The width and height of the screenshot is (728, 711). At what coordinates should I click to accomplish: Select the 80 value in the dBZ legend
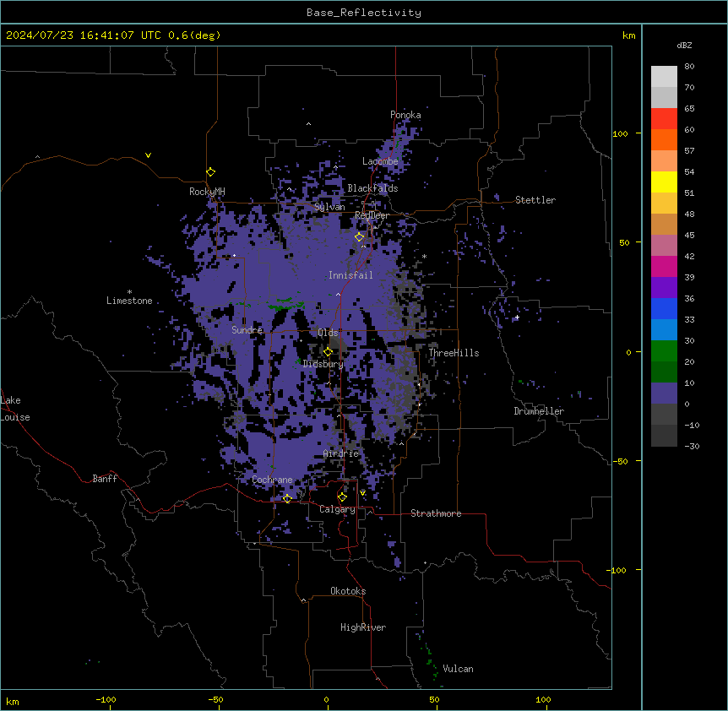coord(689,67)
